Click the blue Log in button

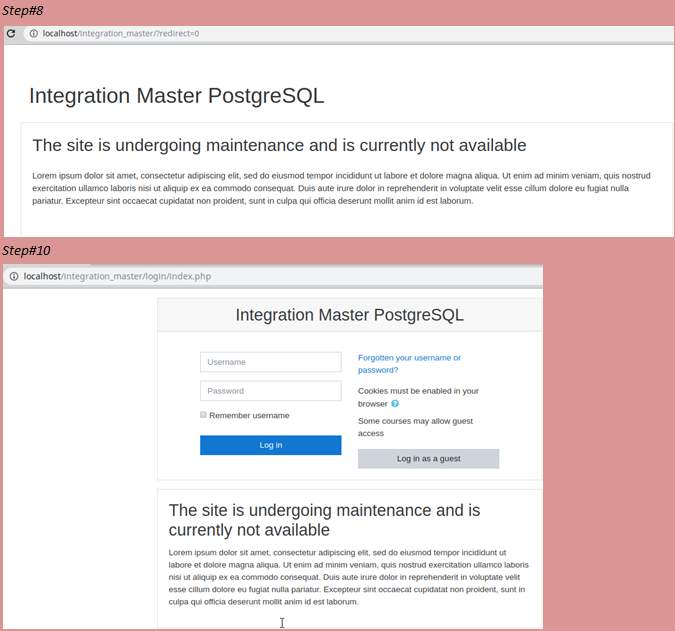tap(271, 445)
